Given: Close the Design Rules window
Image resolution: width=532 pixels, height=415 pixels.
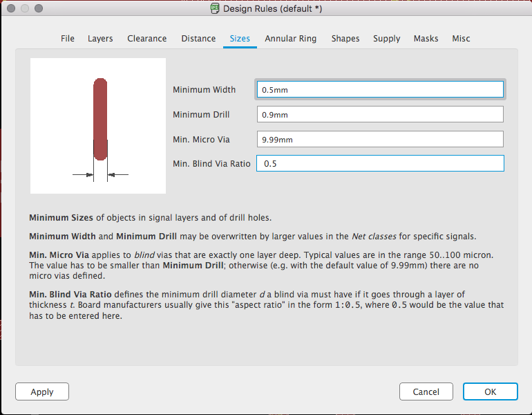Looking at the screenshot, I should point(11,8).
